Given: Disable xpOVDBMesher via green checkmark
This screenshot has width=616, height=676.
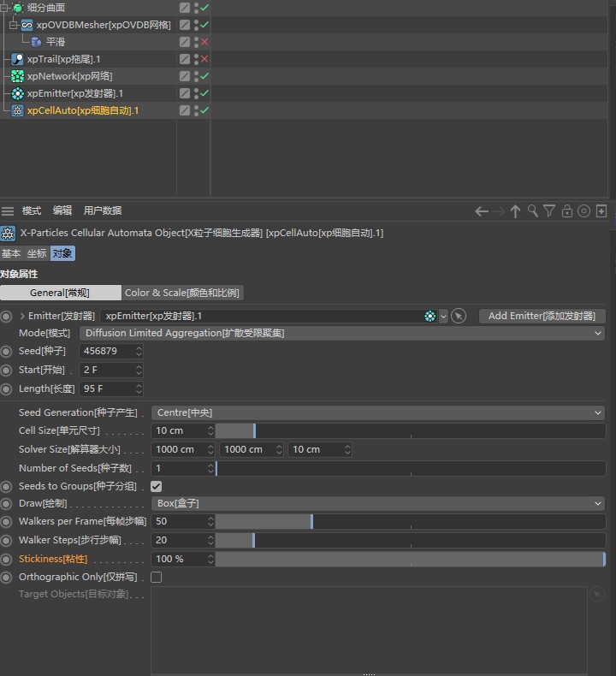Looking at the screenshot, I should 204,25.
